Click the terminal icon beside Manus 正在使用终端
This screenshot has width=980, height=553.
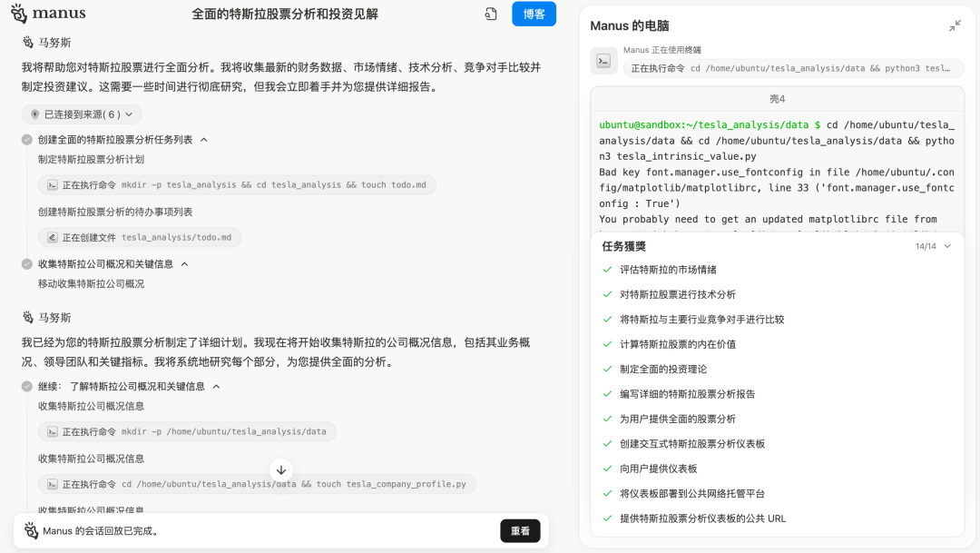point(603,62)
